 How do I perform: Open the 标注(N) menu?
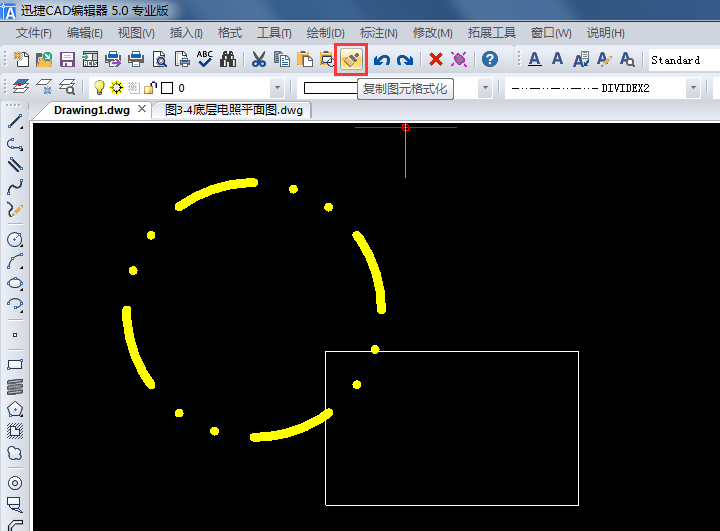pos(378,33)
